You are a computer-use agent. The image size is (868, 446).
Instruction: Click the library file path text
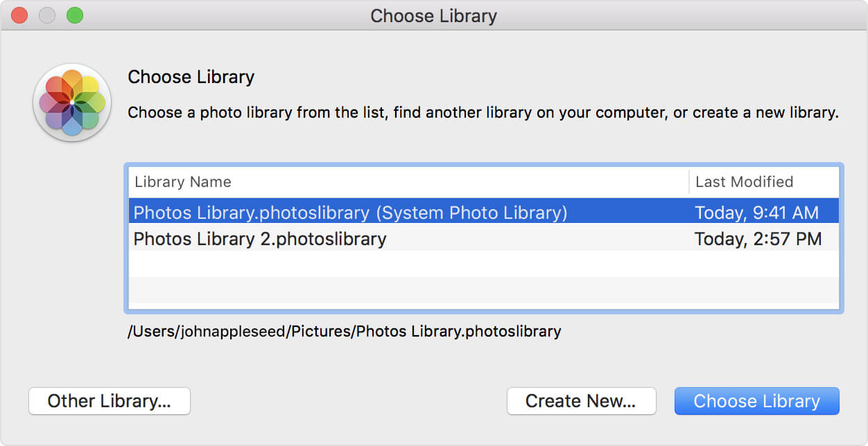click(x=342, y=331)
